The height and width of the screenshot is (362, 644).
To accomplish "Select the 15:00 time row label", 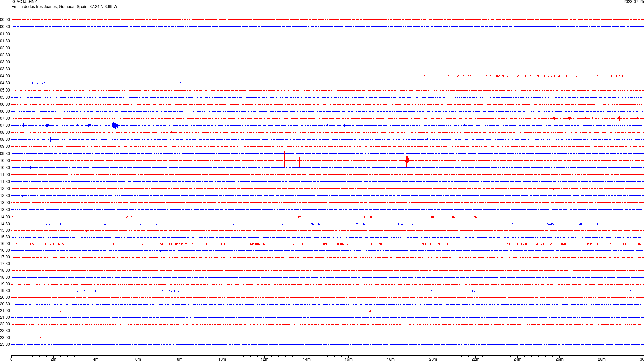I will click(x=5, y=230).
